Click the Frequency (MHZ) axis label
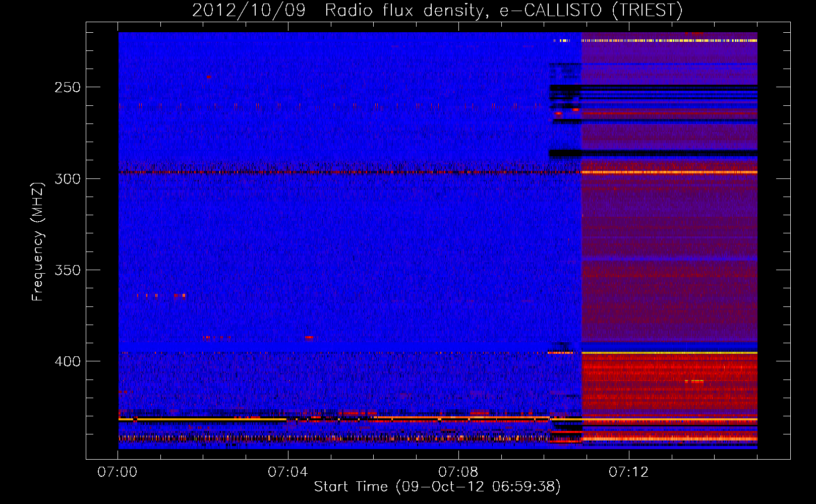Screen dimensions: 816x504 [x=38, y=241]
